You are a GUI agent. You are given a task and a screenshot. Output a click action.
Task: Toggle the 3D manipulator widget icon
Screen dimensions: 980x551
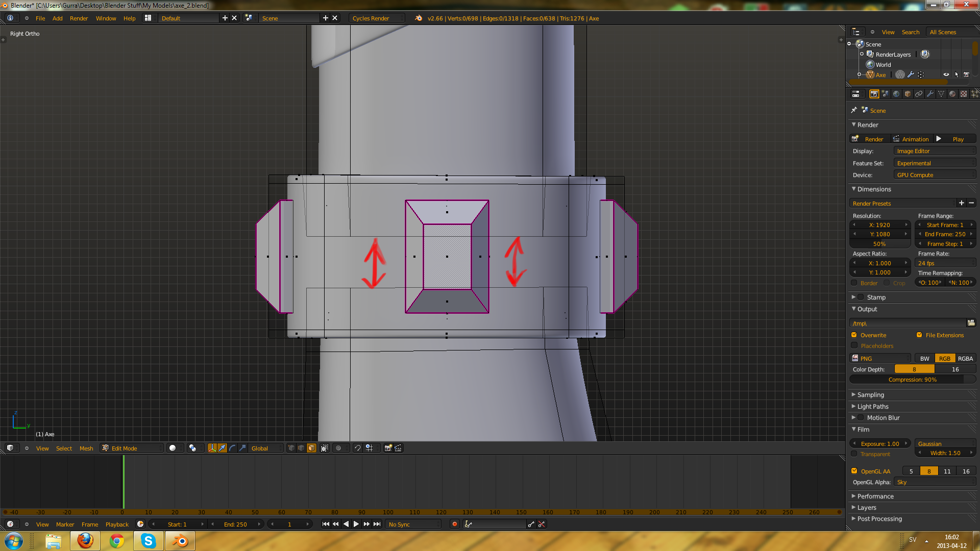(x=212, y=448)
